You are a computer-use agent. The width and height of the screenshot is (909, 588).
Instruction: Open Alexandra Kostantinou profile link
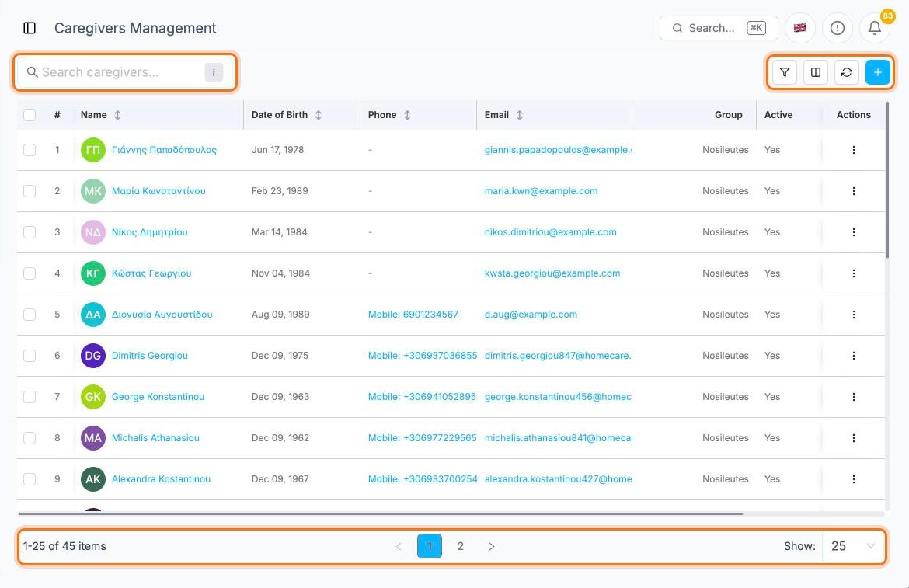coord(161,478)
